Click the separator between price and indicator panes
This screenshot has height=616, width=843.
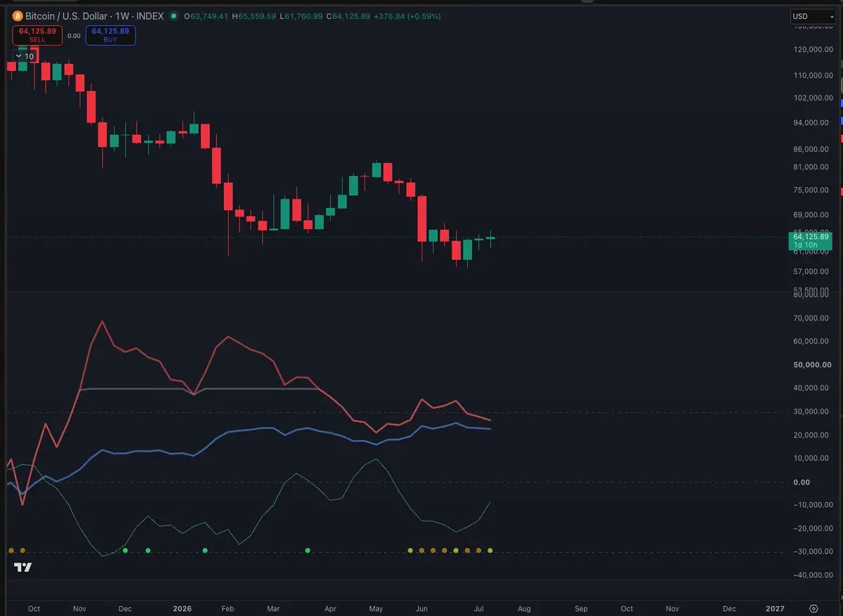coord(395,291)
